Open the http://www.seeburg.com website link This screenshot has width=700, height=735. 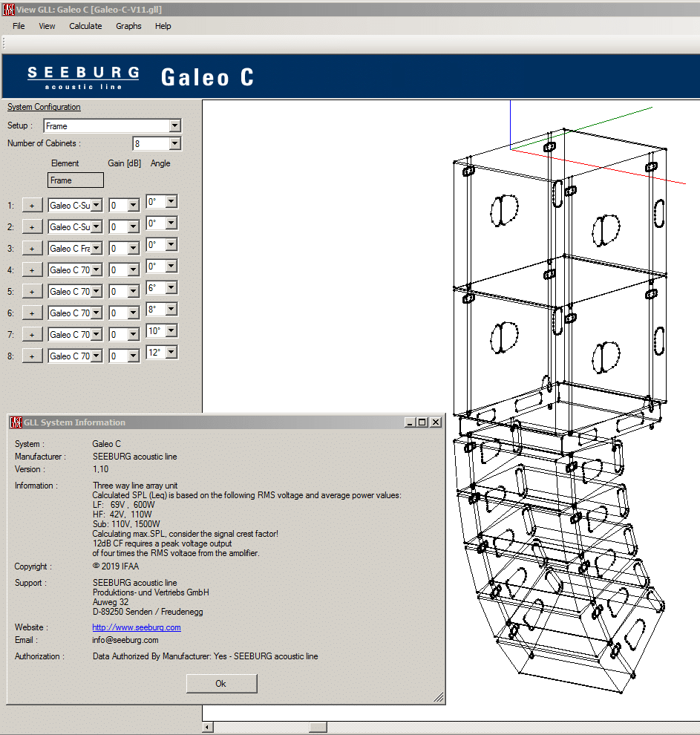pos(137,627)
